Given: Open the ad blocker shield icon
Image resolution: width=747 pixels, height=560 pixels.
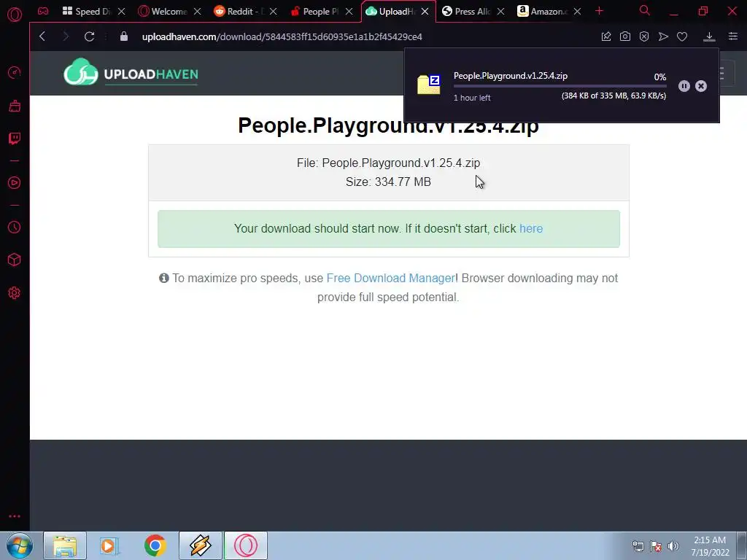Looking at the screenshot, I should point(644,36).
